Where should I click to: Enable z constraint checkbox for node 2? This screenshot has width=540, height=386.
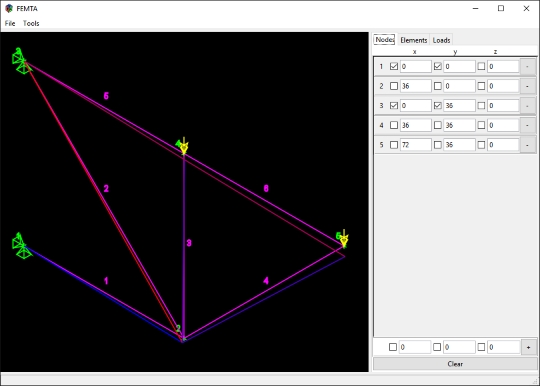[x=481, y=86]
